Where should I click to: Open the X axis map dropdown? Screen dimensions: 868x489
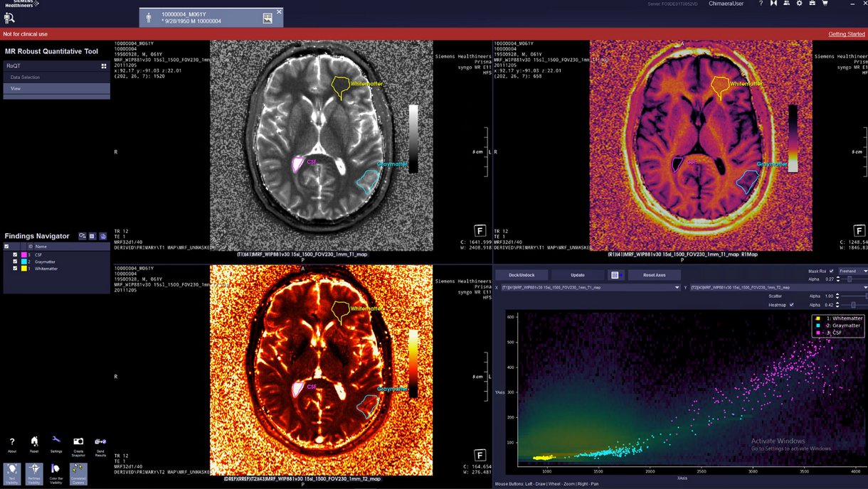coord(591,288)
